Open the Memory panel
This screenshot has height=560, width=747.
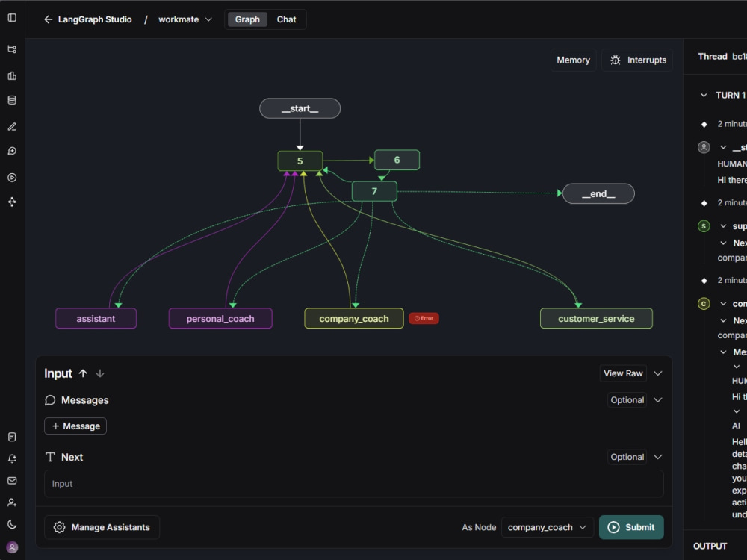573,60
